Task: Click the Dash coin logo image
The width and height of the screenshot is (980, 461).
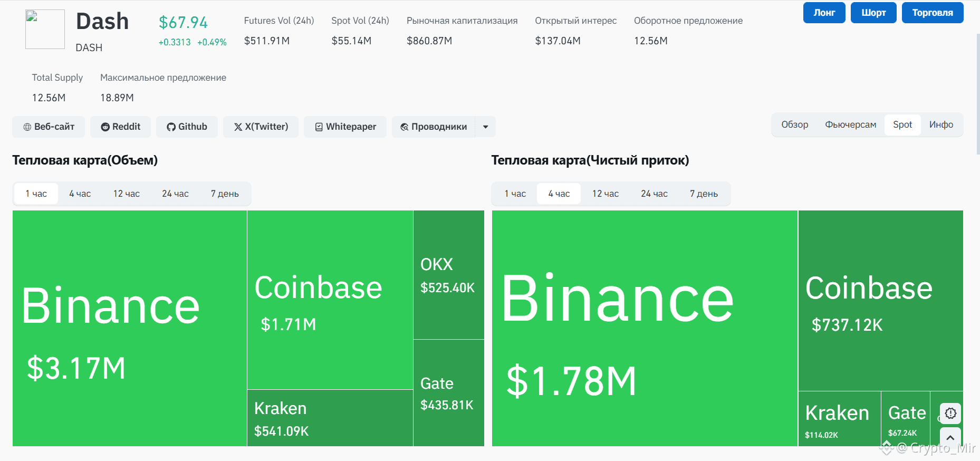Action: pyautogui.click(x=45, y=29)
